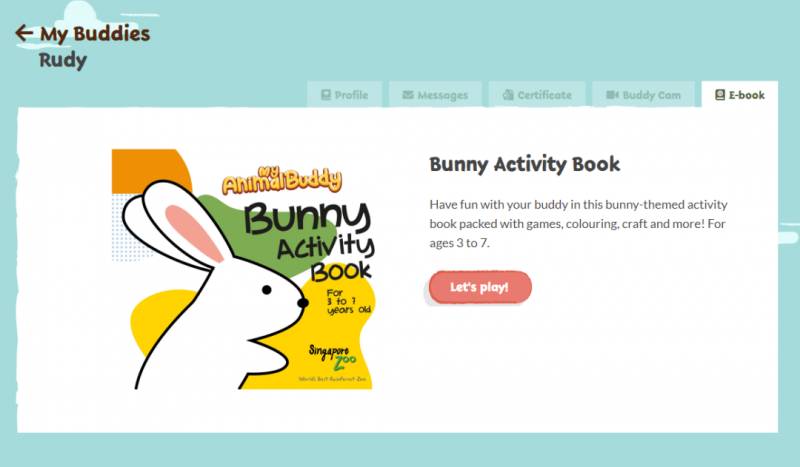The image size is (800, 467).
Task: Switch to the Messages tab
Action: click(435, 94)
